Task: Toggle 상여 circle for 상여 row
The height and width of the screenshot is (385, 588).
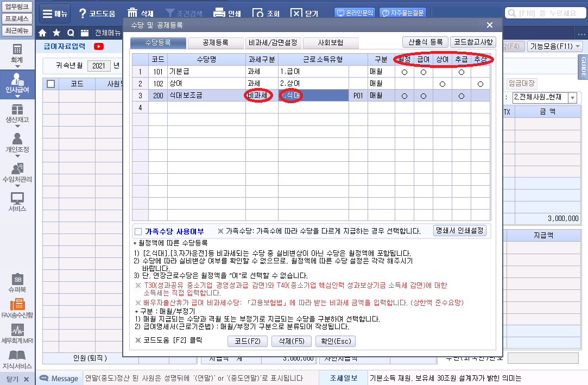Action: point(442,84)
